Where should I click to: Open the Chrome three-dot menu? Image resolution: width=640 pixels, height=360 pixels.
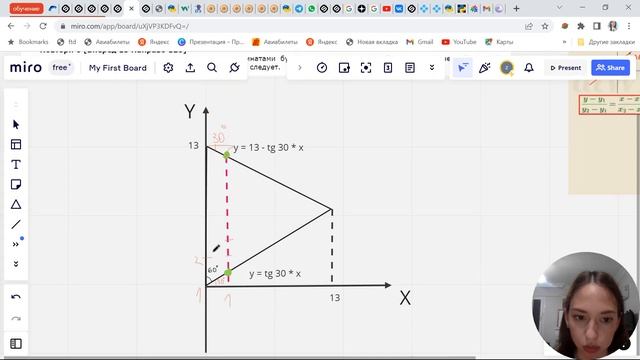point(629,26)
